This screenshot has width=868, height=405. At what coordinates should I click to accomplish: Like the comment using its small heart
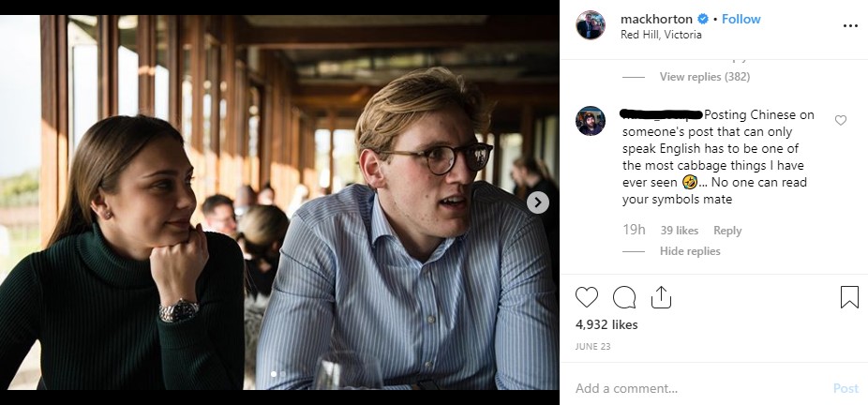click(841, 120)
